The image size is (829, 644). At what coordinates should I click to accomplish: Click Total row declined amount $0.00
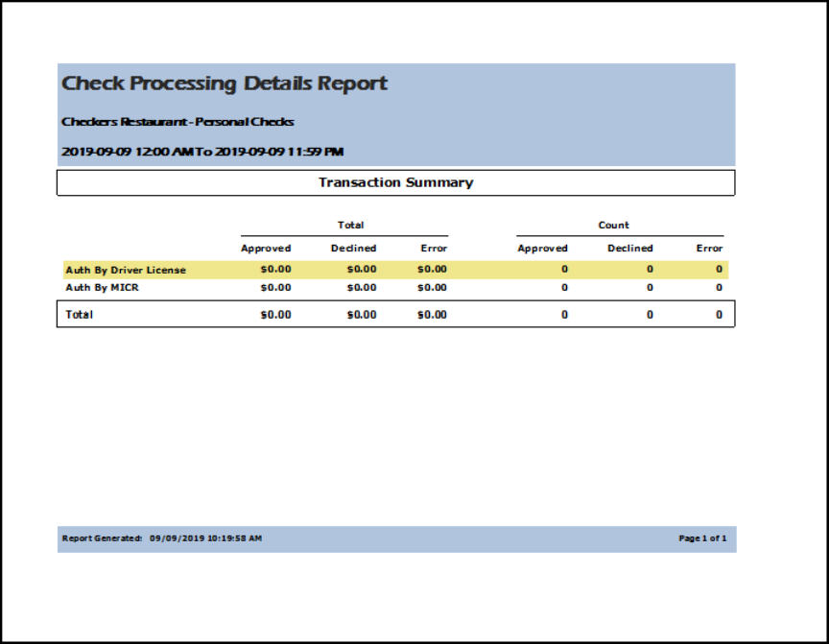[x=362, y=315]
